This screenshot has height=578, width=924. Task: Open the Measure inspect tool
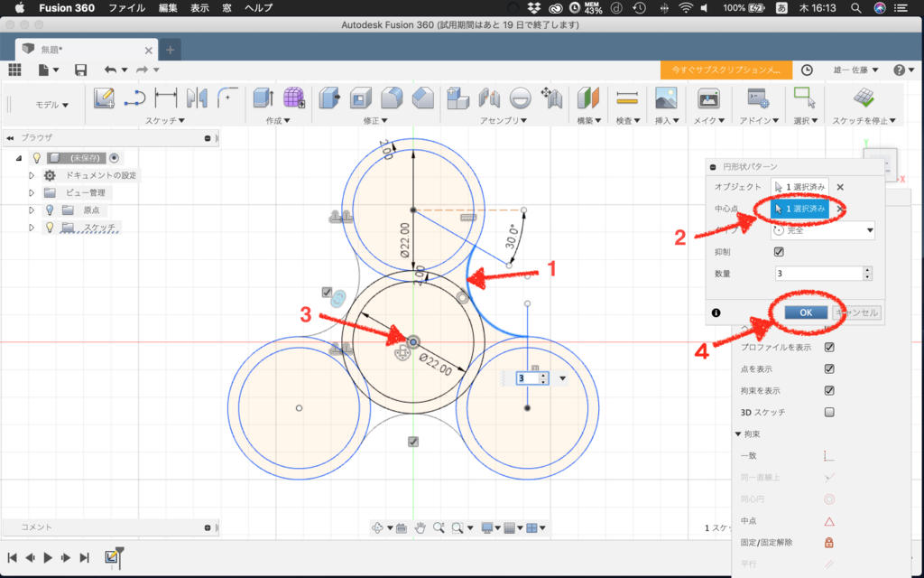tap(627, 98)
